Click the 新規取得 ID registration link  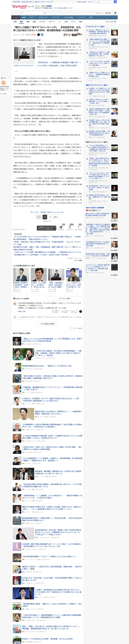49,6
